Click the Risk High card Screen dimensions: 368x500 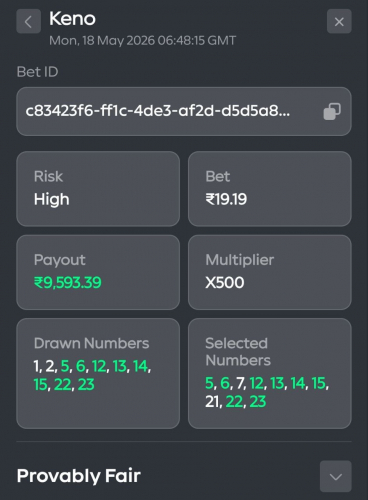coord(98,189)
